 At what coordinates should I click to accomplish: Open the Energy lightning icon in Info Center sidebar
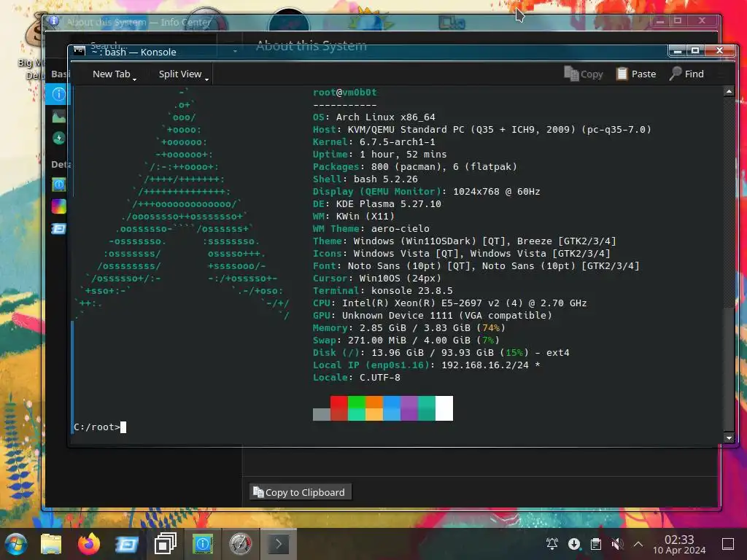coord(58,138)
